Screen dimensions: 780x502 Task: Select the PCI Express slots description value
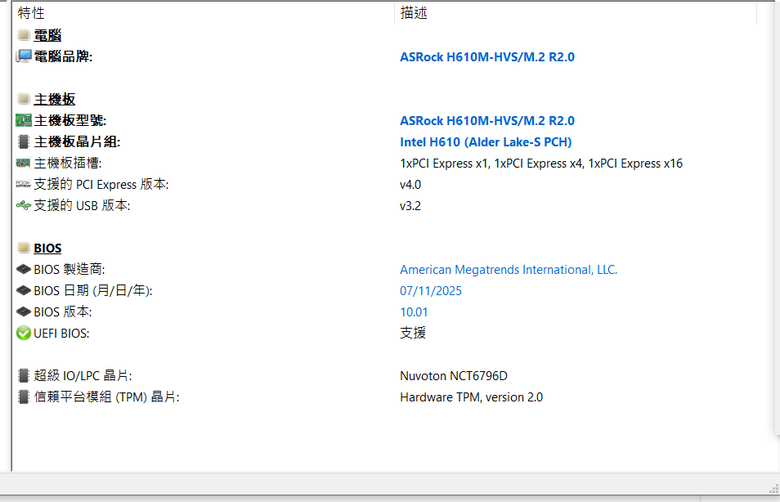(x=541, y=163)
